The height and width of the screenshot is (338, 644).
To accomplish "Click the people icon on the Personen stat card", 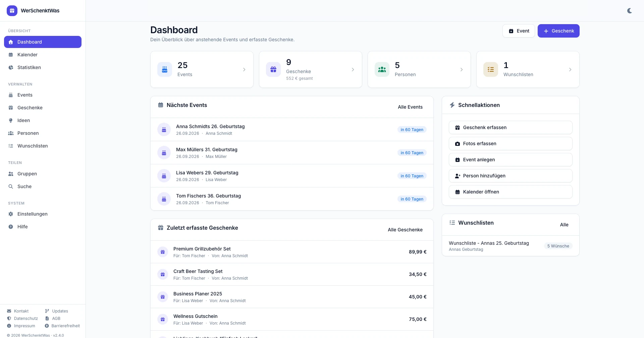I will [x=382, y=69].
